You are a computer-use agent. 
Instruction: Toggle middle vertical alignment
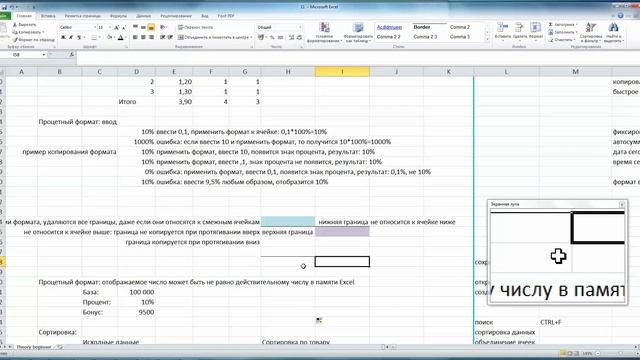(x=143, y=27)
